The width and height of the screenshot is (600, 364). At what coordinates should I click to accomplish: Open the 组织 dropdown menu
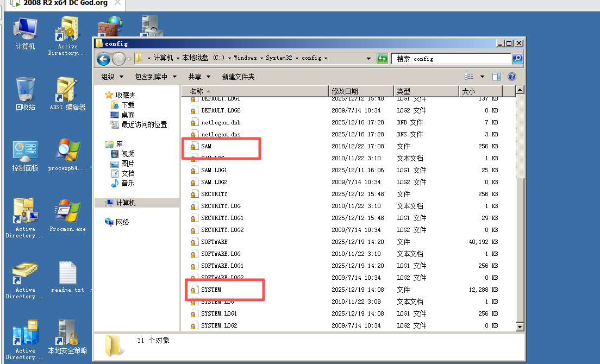click(112, 77)
